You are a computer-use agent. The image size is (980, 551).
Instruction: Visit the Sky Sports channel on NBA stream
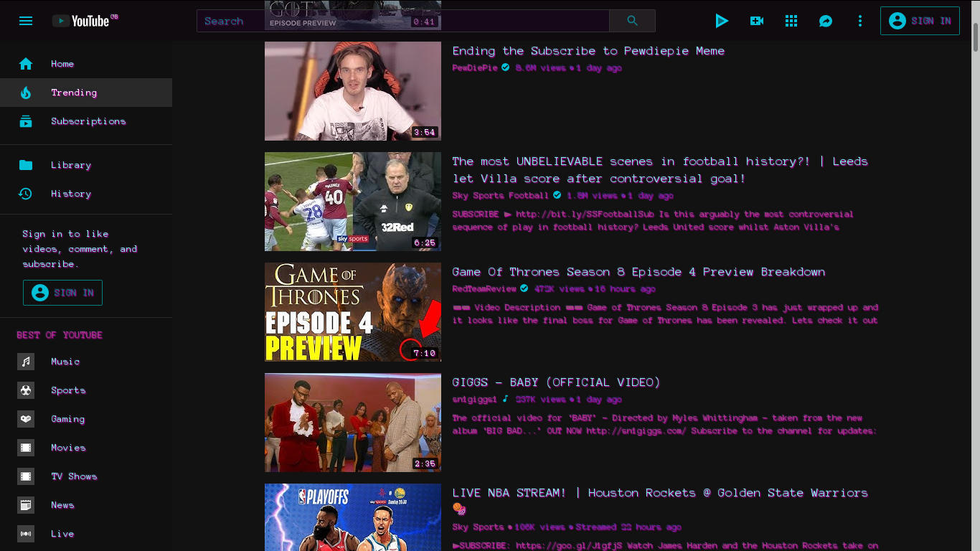[478, 527]
